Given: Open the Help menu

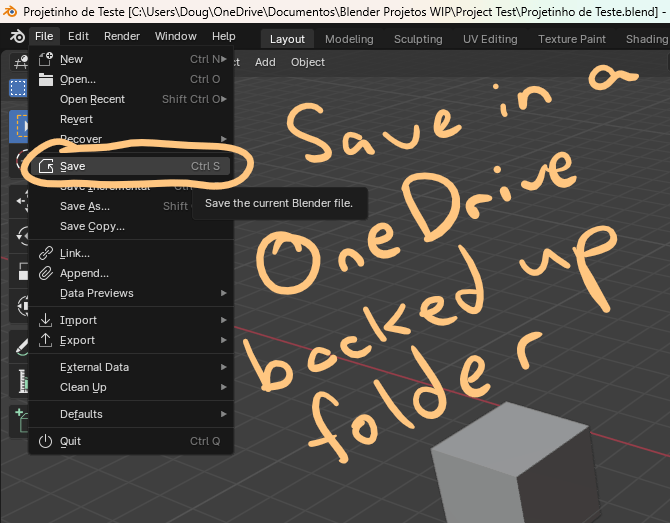Looking at the screenshot, I should (x=223, y=36).
